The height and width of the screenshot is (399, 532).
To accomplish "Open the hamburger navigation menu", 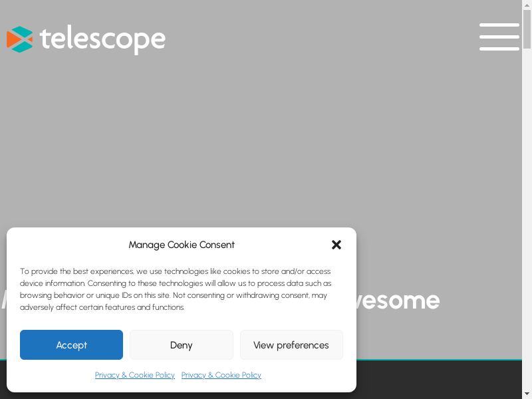I will coord(499,37).
